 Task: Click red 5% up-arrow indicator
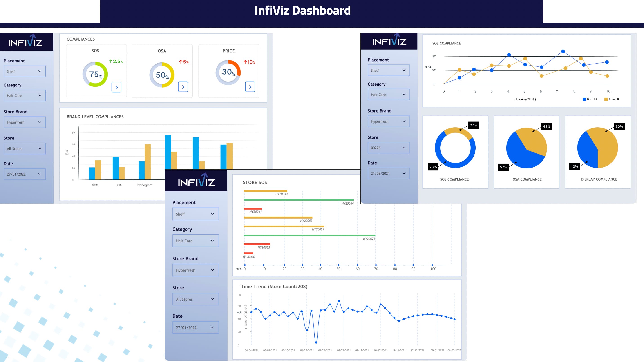click(184, 62)
